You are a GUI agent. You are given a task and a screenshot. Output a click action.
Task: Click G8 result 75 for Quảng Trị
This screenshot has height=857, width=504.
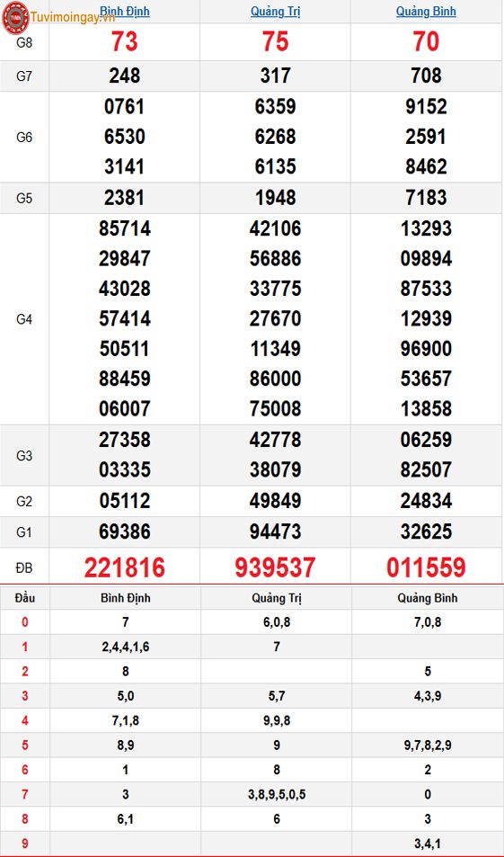pyautogui.click(x=275, y=42)
